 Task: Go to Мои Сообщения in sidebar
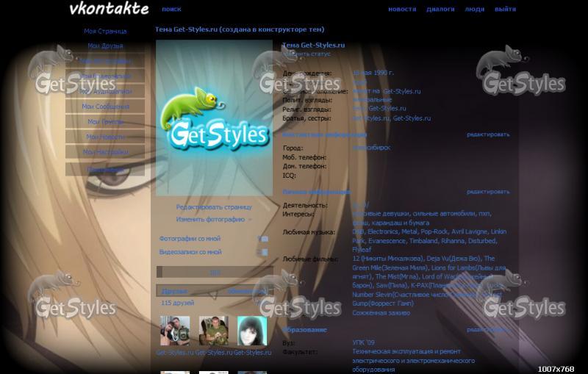tap(105, 107)
